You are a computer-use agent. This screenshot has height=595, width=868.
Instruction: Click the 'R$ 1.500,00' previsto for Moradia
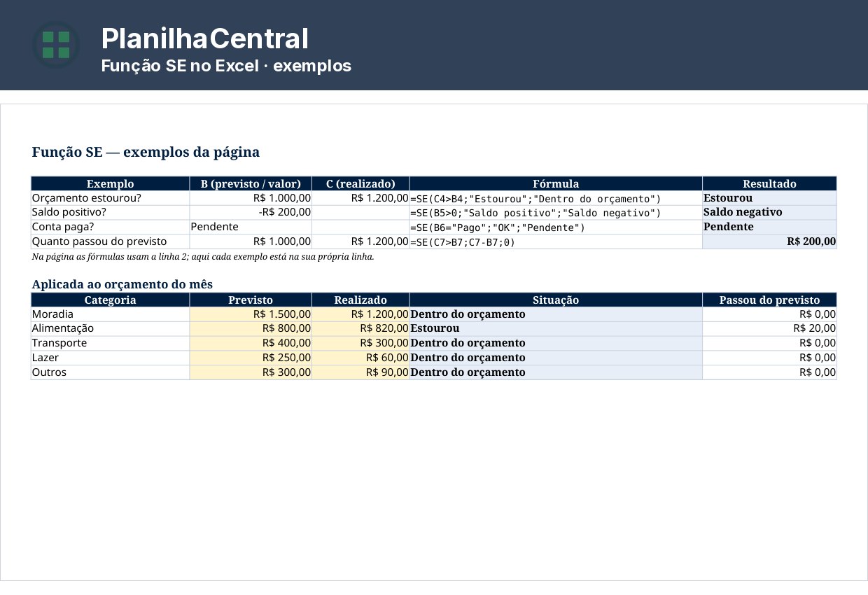tap(251, 314)
